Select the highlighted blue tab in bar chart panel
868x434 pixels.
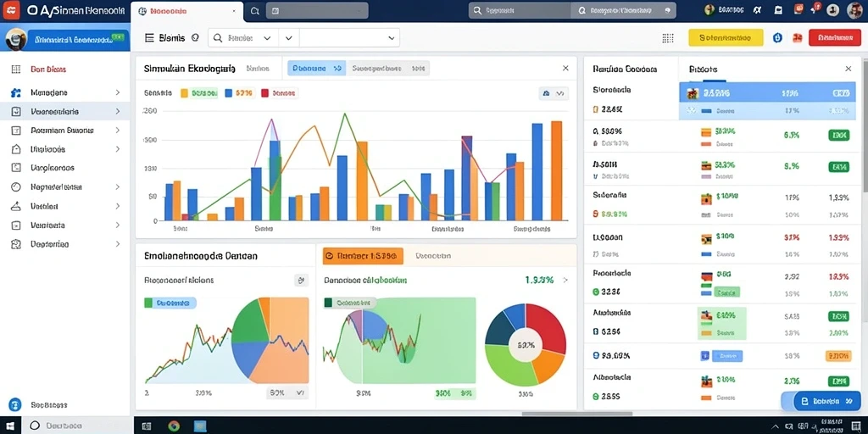[317, 69]
